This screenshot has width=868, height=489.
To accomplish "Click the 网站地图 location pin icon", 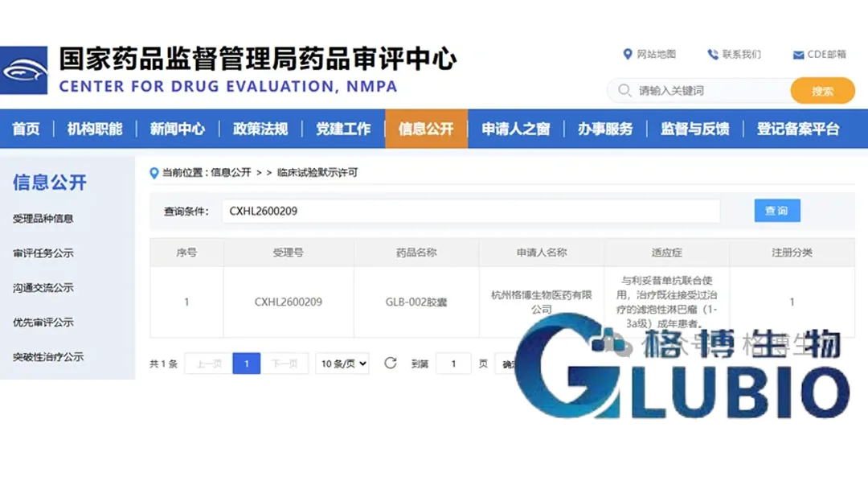I will [628, 55].
